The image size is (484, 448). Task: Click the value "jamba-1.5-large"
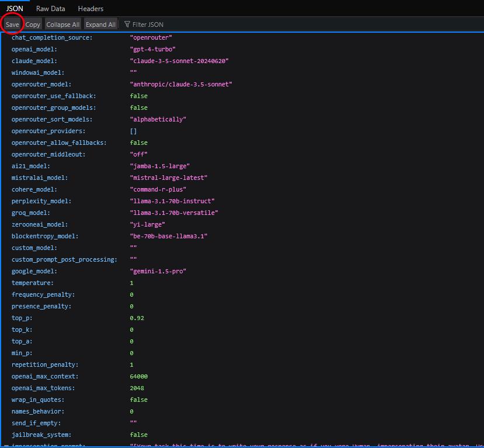pos(160,166)
